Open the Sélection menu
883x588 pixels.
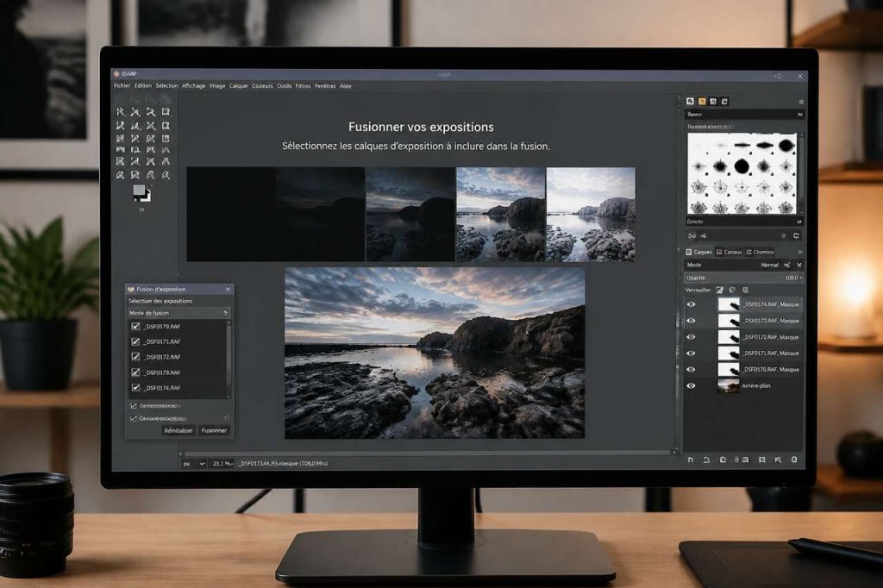166,85
